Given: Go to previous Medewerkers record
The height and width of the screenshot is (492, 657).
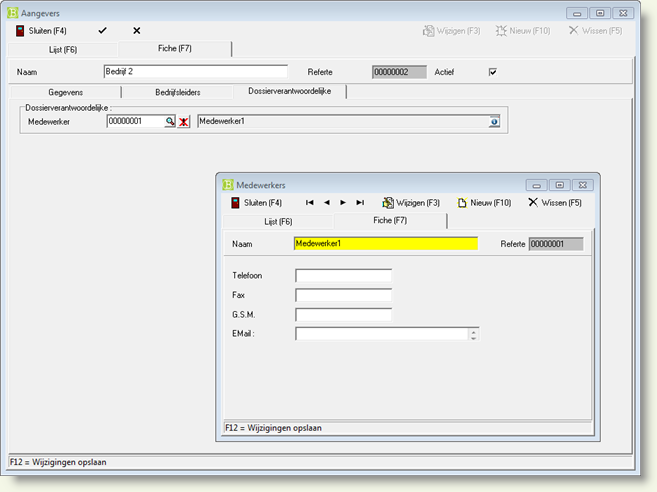Looking at the screenshot, I should [x=327, y=203].
